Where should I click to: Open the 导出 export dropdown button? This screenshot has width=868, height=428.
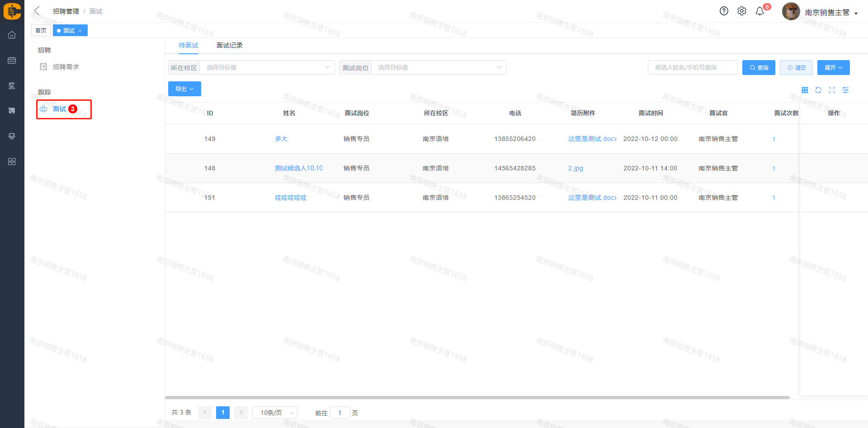(184, 89)
